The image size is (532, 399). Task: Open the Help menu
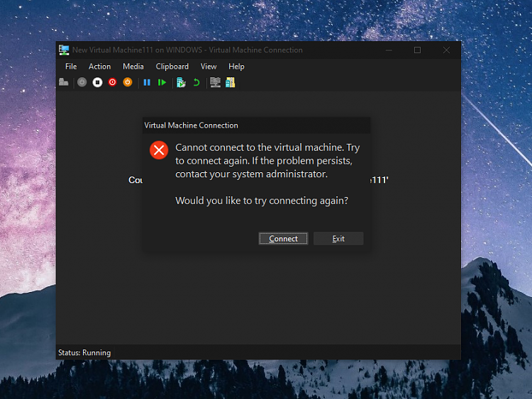coord(236,67)
